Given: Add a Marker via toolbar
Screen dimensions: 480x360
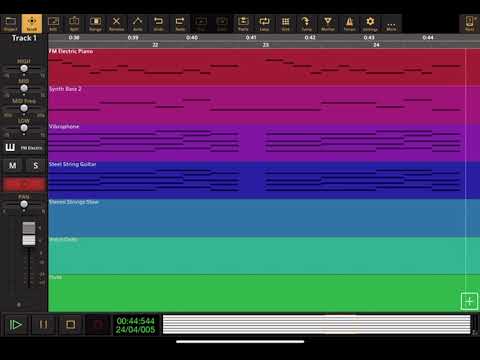Looking at the screenshot, I should tap(328, 23).
